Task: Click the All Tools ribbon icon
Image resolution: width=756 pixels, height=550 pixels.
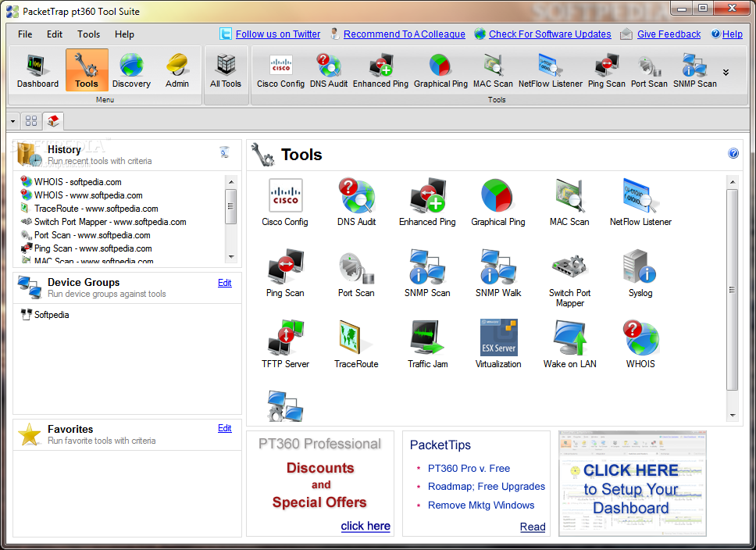Action: tap(225, 71)
